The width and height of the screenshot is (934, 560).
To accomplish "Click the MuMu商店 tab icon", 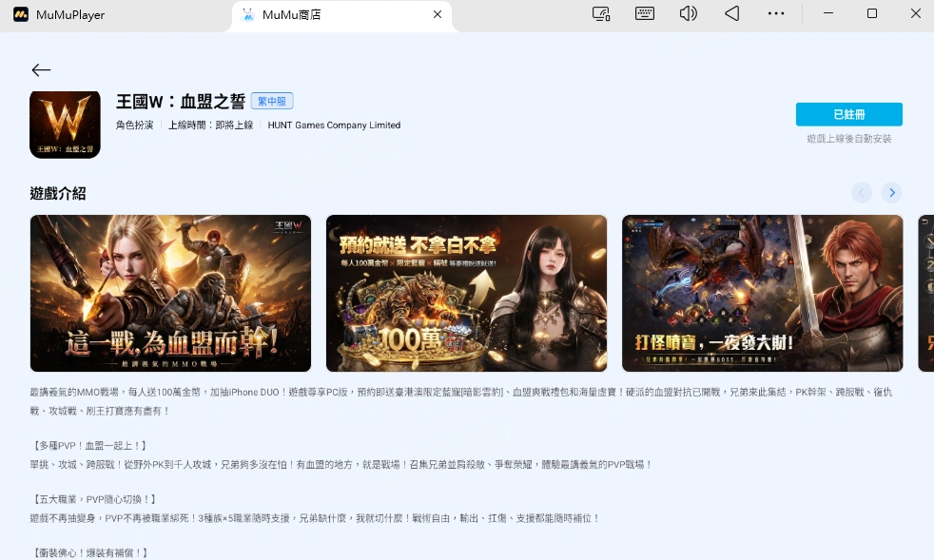I will 248,15.
